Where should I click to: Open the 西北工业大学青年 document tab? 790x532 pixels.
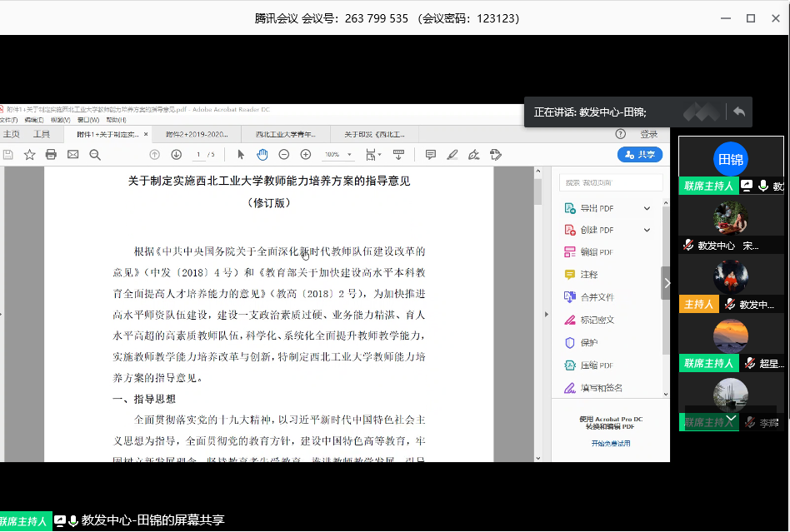(x=286, y=134)
